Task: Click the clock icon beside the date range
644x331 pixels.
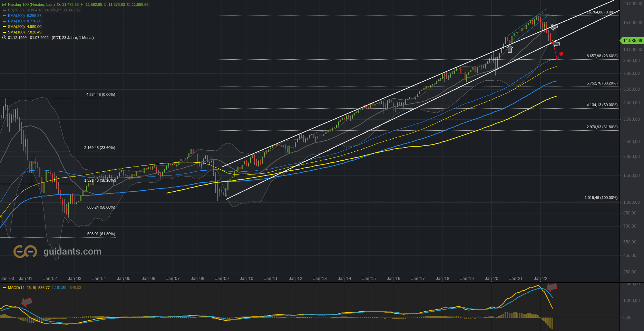Action: coord(4,38)
